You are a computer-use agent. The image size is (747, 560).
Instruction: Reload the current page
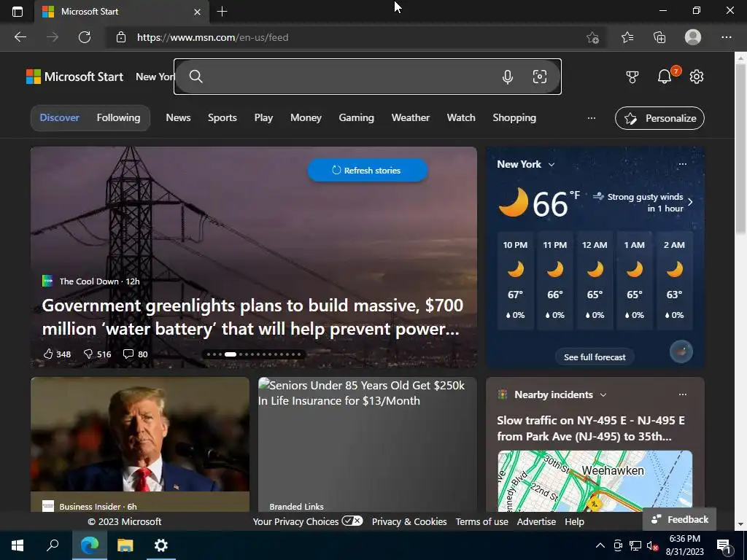(x=85, y=37)
